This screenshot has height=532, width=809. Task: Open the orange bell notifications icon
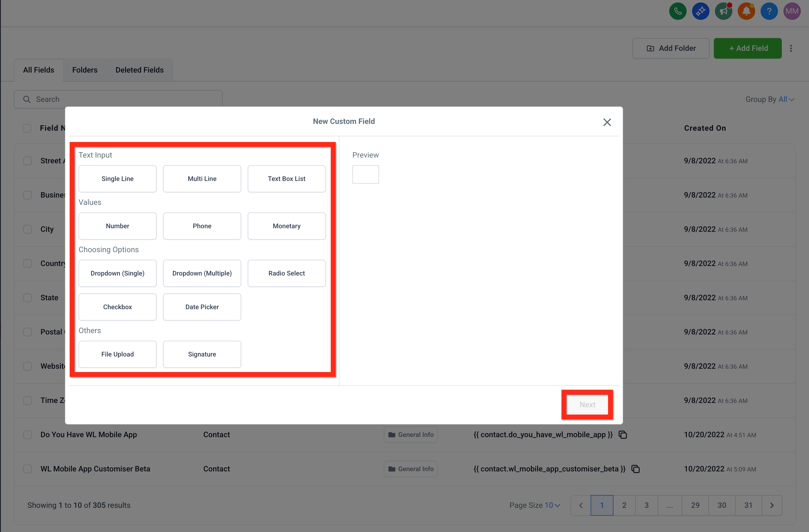[746, 11]
